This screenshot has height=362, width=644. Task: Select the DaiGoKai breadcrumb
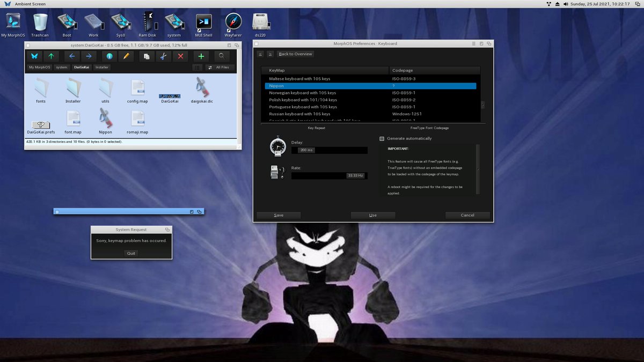tap(82, 68)
